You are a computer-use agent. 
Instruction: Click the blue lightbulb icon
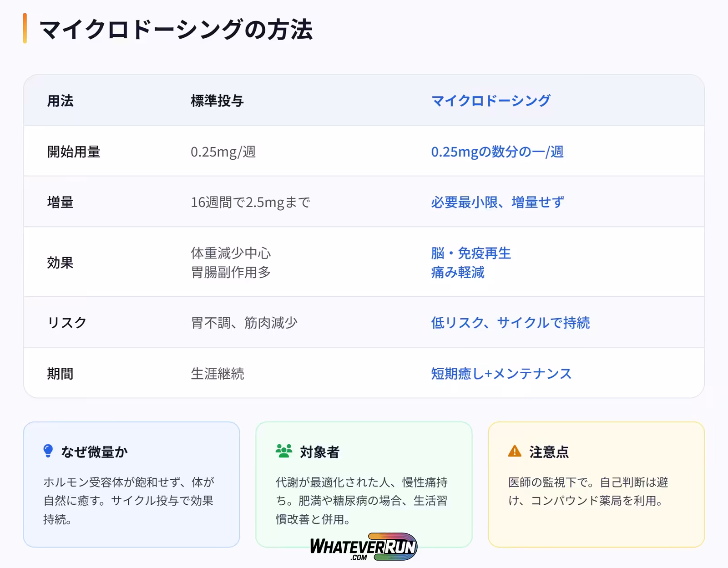tap(48, 451)
